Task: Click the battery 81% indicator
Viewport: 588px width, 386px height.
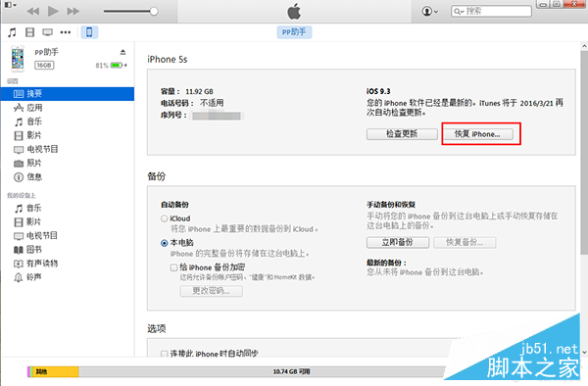Action: point(111,66)
